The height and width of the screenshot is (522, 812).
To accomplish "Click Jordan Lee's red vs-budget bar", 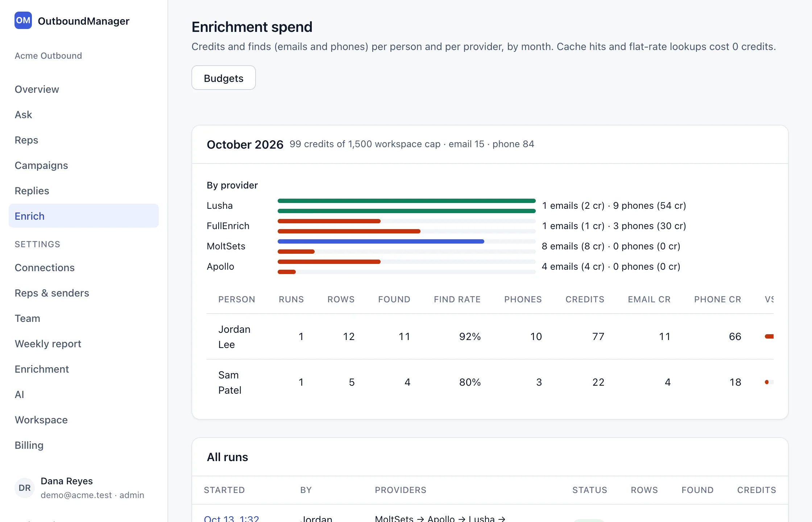I will pyautogui.click(x=769, y=336).
